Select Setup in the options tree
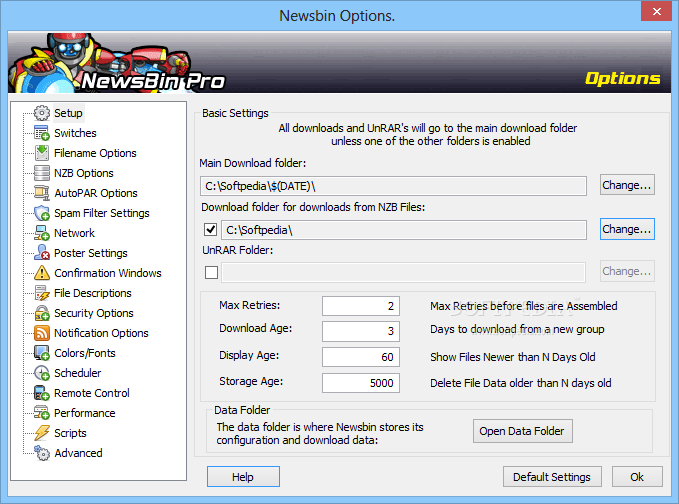 coord(68,113)
